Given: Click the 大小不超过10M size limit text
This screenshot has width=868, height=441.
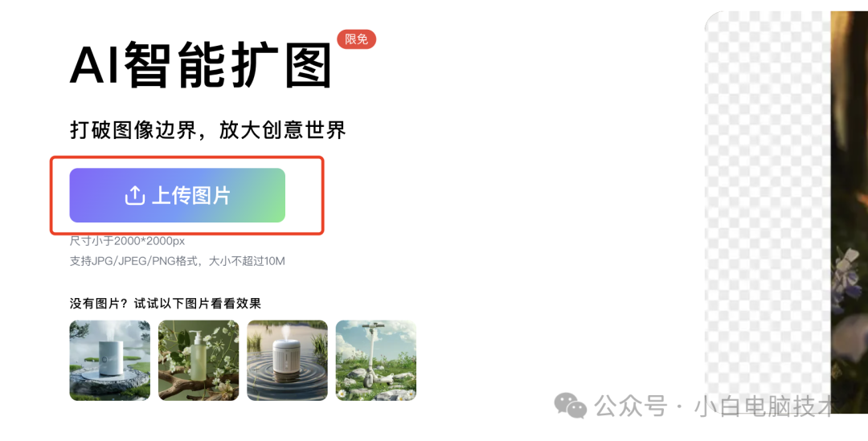Looking at the screenshot, I should (x=247, y=261).
